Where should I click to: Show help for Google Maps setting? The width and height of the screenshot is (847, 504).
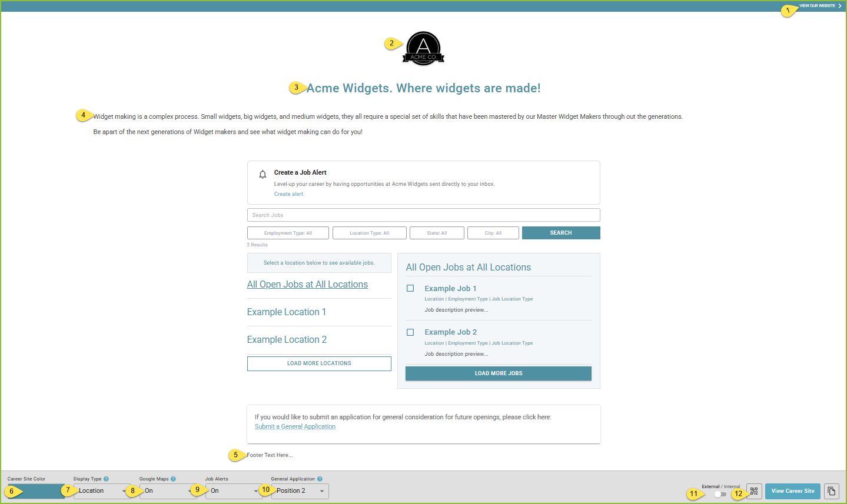(x=173, y=479)
